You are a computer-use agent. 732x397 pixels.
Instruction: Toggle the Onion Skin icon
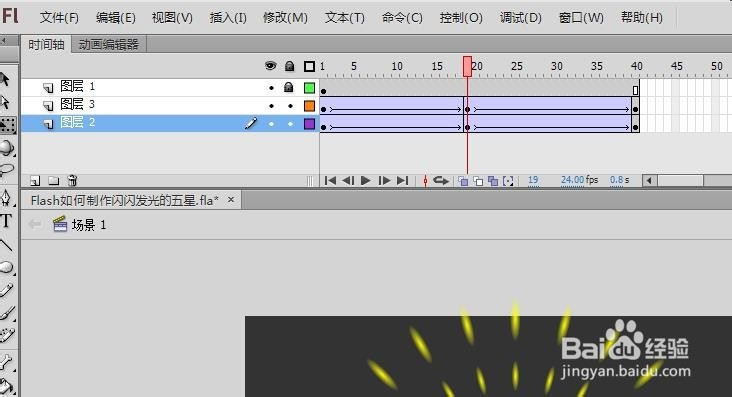point(463,181)
